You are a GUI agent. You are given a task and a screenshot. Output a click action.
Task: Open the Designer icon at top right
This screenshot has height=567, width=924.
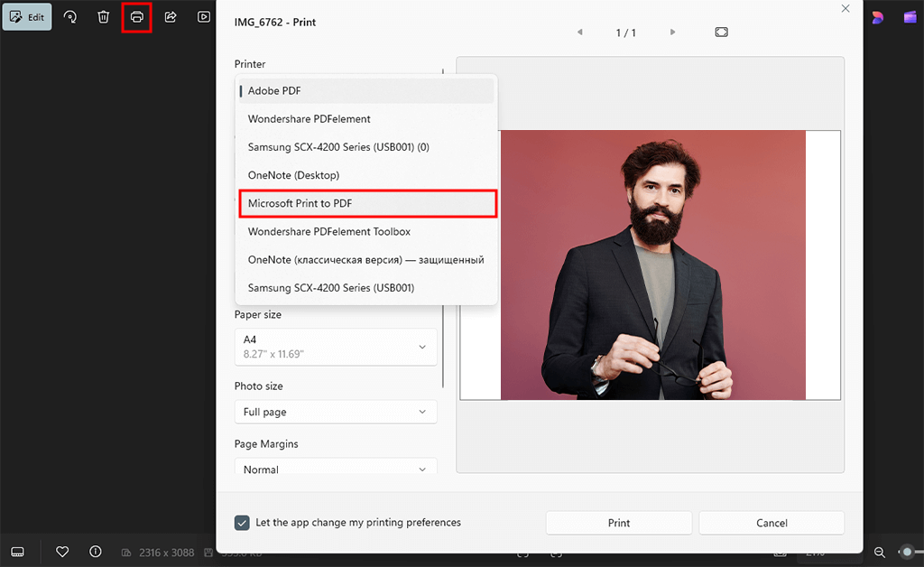878,18
